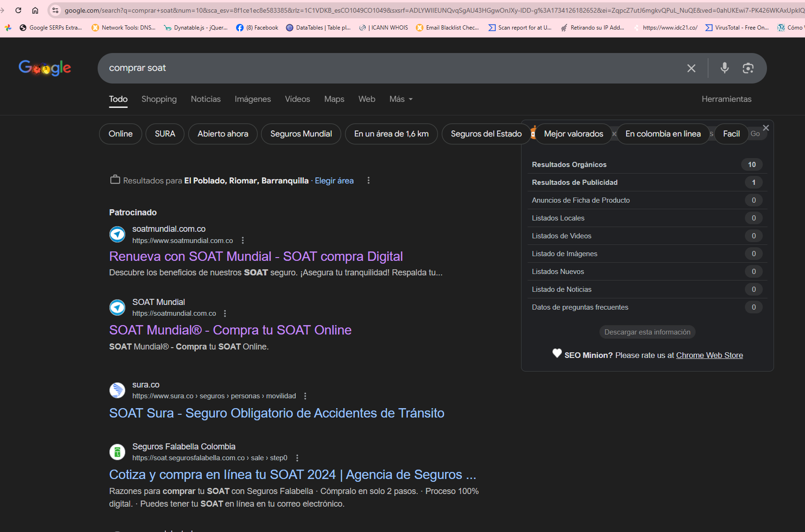This screenshot has width=805, height=532.
Task: Switch to the Imágenes tab
Action: [253, 99]
